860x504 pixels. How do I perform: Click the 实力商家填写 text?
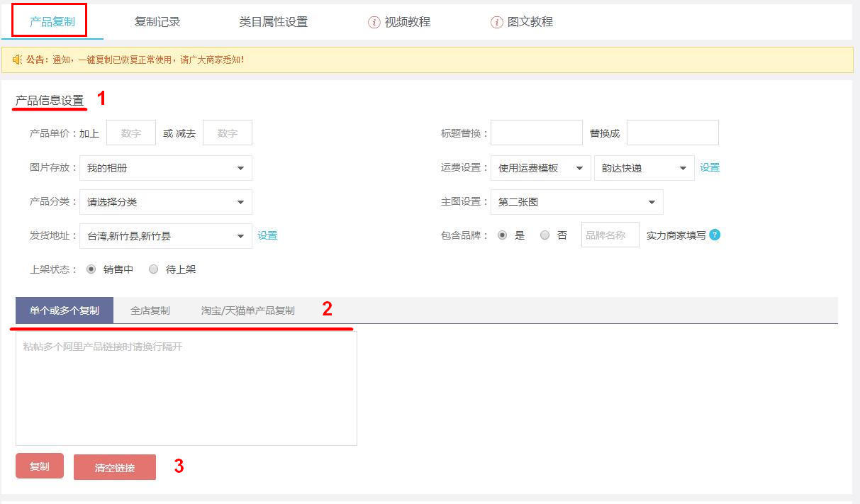[676, 235]
